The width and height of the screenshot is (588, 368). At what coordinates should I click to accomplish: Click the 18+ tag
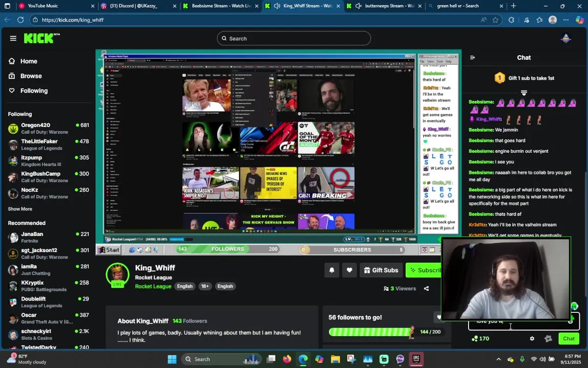205,286
